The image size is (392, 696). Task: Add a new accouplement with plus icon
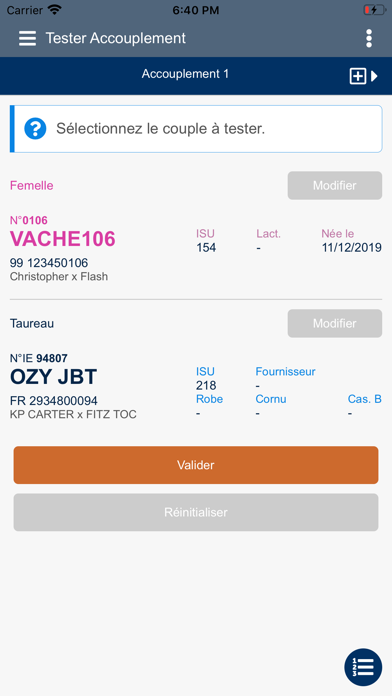click(357, 76)
